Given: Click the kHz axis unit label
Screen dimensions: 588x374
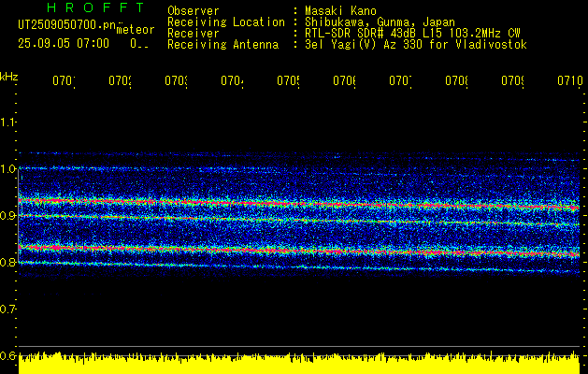Looking at the screenshot, I should pyautogui.click(x=9, y=77).
